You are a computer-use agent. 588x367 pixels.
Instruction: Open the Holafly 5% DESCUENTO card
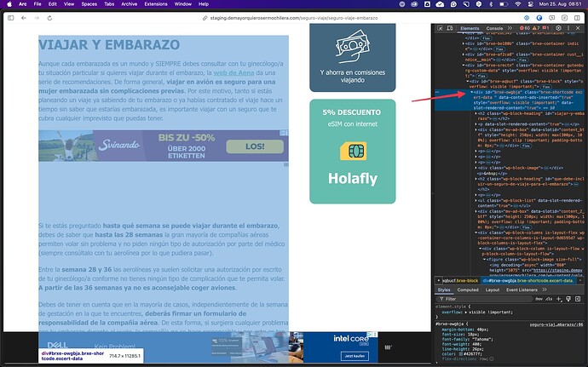pyautogui.click(x=353, y=152)
